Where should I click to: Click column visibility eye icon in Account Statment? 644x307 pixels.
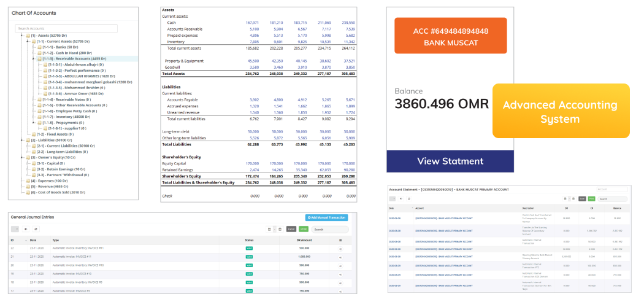401,198
